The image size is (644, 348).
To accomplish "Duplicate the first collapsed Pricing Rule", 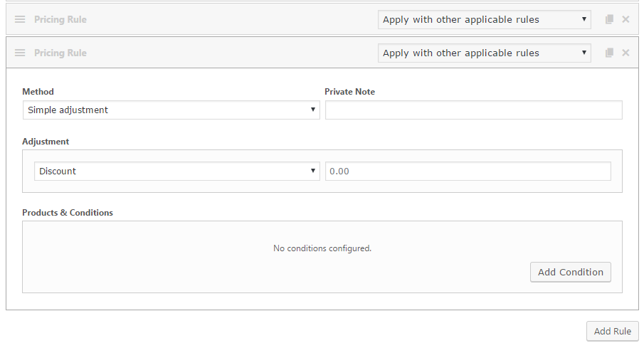I will pos(610,19).
